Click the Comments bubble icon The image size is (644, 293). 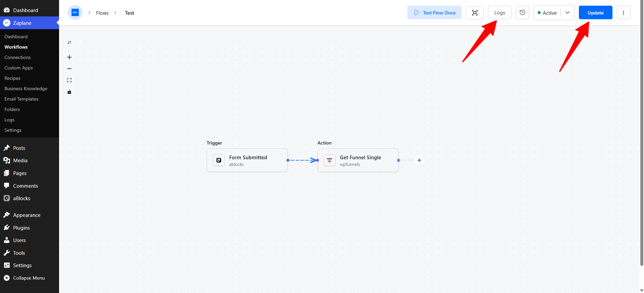(x=7, y=186)
